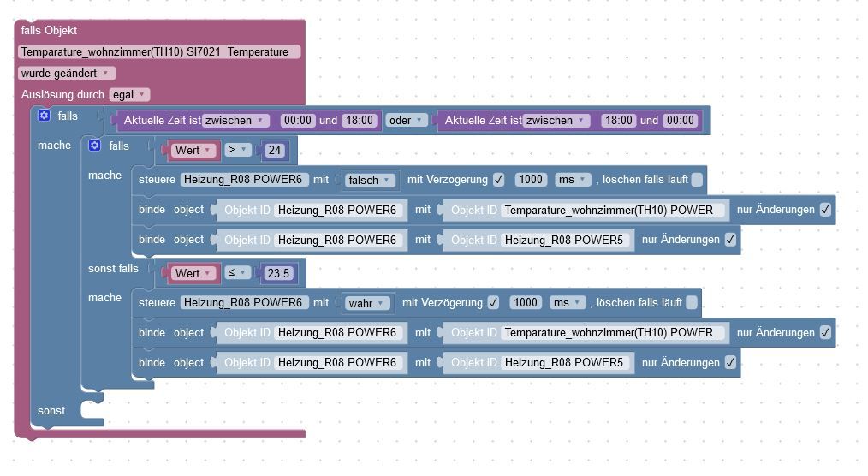Open the Auslösung durch 'egal' dropdown
Image resolution: width=868 pixels, height=476 pixels.
129,95
